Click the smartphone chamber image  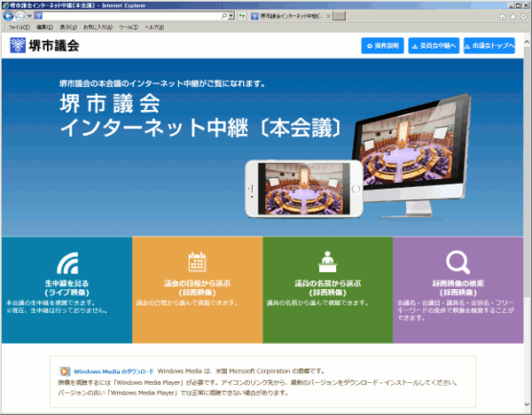(304, 189)
